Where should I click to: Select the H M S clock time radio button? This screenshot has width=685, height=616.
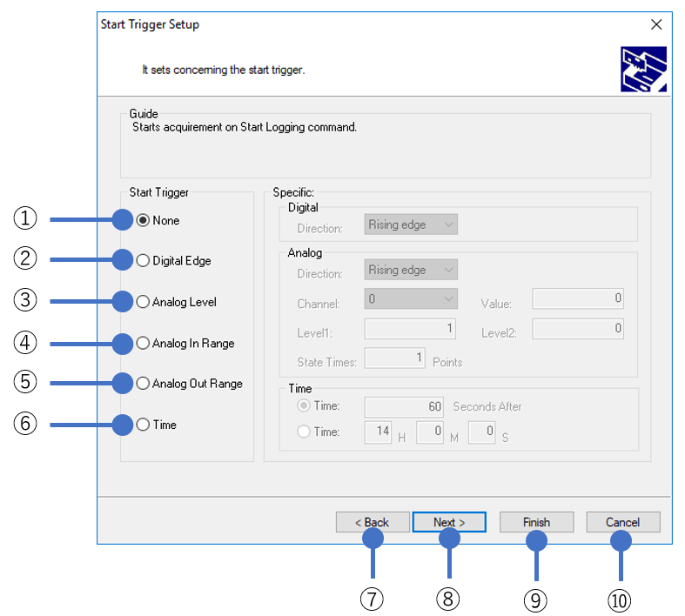pyautogui.click(x=304, y=432)
